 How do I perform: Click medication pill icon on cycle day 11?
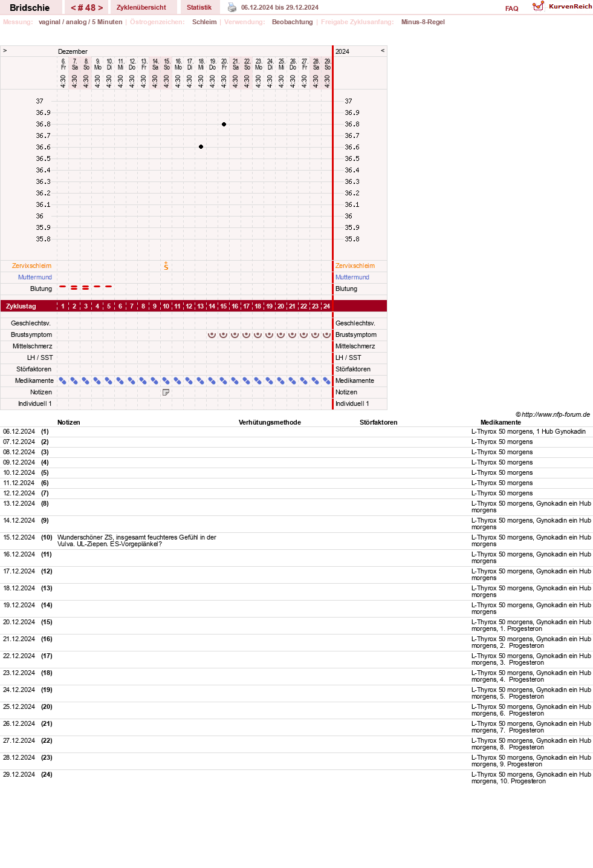point(178,380)
